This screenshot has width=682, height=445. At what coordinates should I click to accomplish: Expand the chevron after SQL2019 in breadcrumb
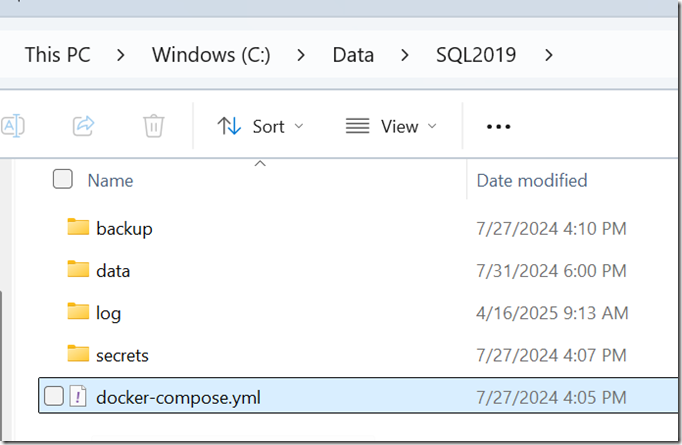(549, 55)
